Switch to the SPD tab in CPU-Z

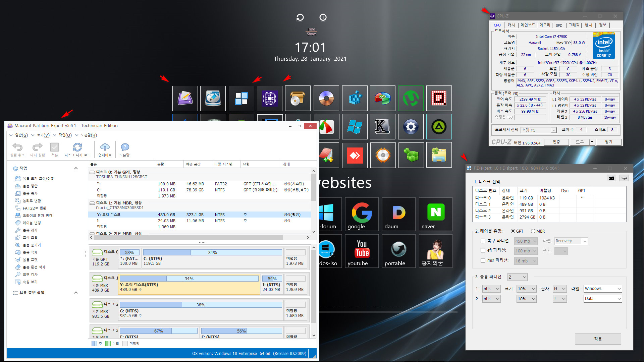(559, 25)
